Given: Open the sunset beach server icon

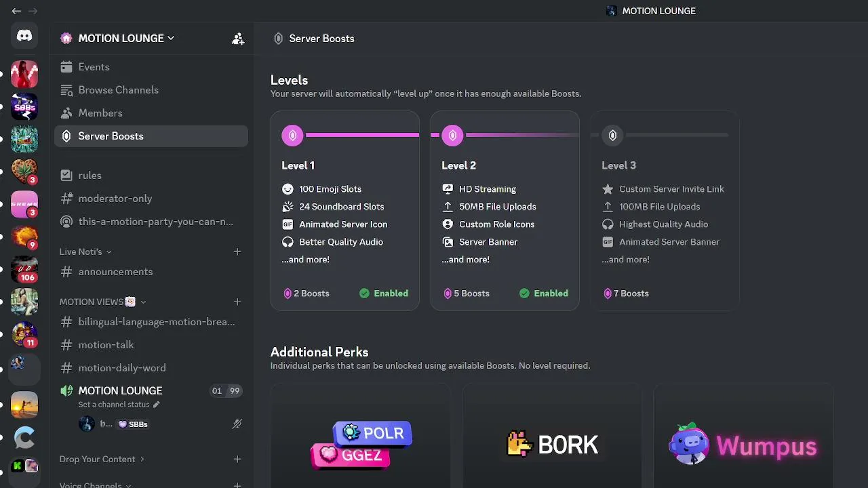Looking at the screenshot, I should 24,405.
